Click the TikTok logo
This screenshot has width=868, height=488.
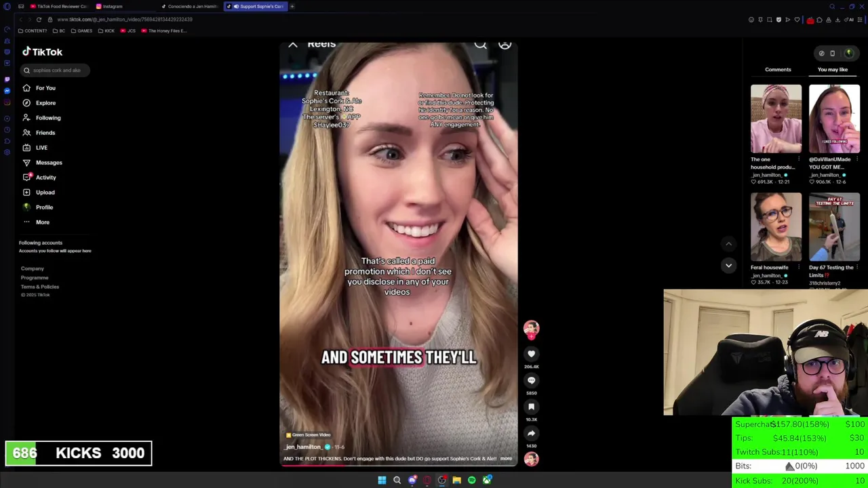point(42,52)
